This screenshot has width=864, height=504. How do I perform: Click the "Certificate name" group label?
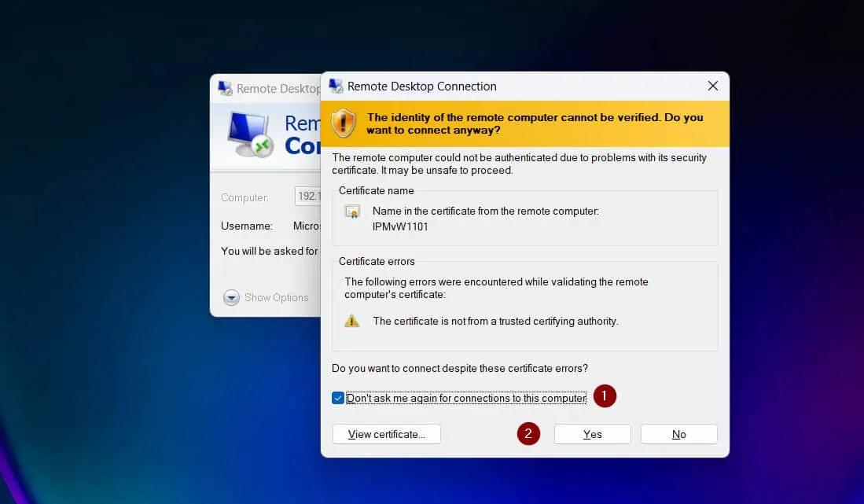(x=376, y=190)
